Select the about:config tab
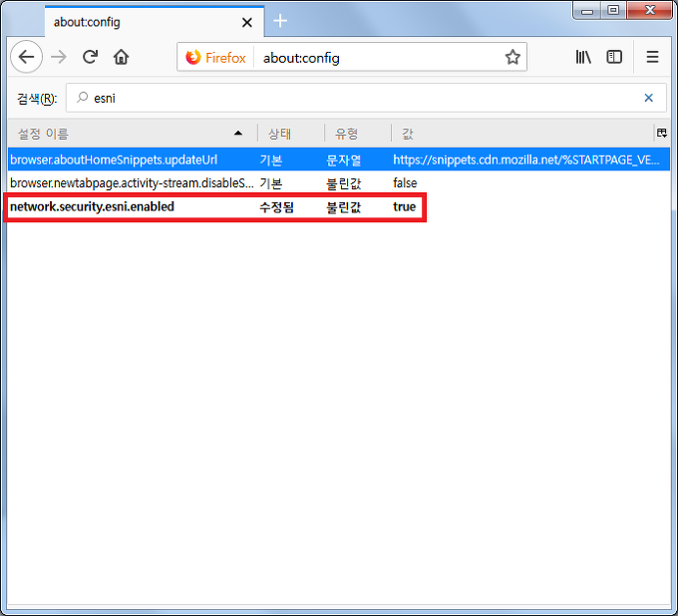This screenshot has height=616, width=678. [154, 22]
